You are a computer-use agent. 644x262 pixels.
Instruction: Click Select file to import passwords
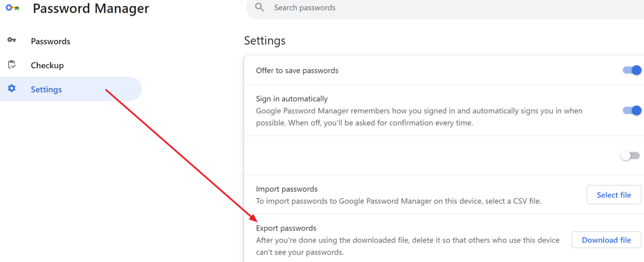tap(614, 195)
